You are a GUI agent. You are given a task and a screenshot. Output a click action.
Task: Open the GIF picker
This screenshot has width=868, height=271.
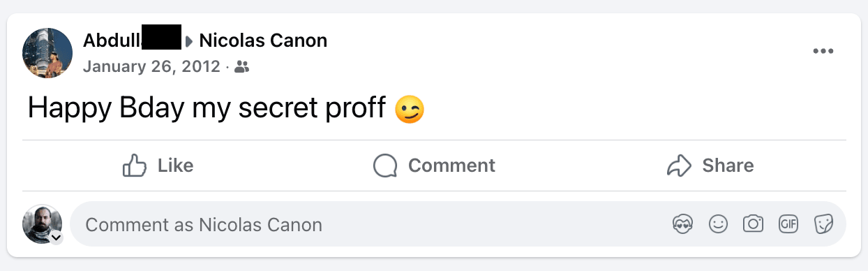pyautogui.click(x=788, y=224)
